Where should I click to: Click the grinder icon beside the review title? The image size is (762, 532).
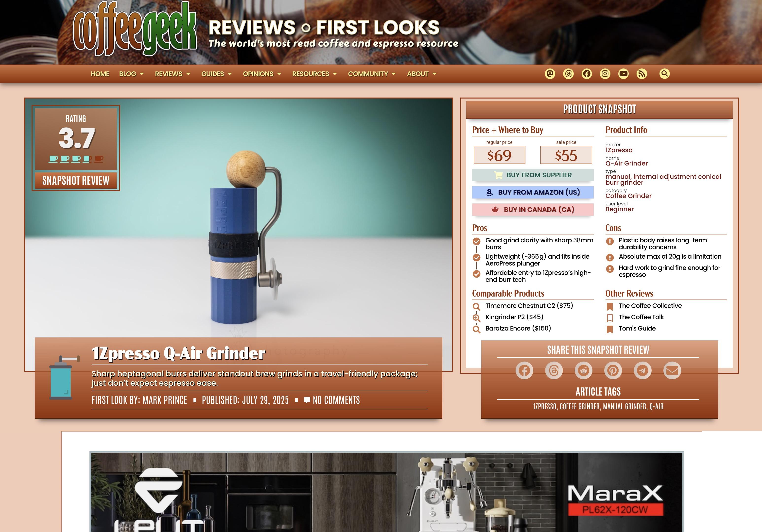pos(64,377)
